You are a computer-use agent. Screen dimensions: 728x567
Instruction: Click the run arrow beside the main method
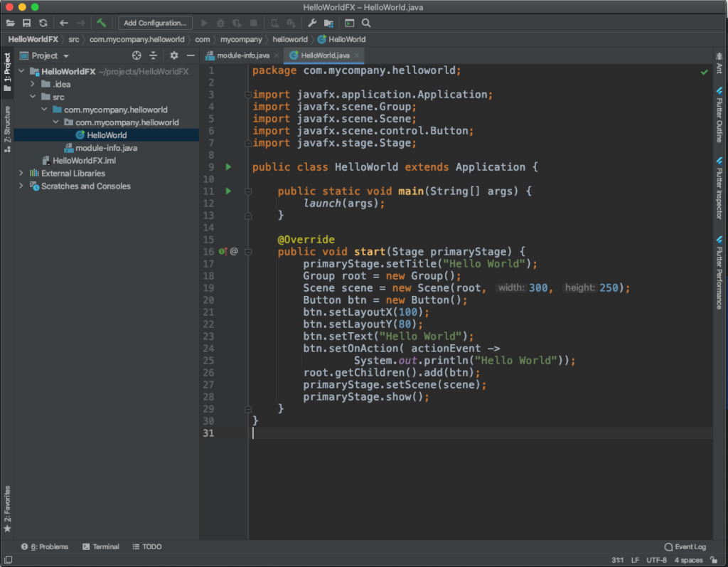click(x=228, y=191)
